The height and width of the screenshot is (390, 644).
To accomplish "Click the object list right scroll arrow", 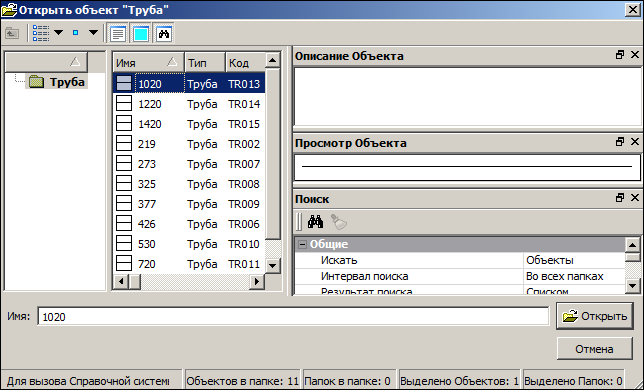I will tap(257, 281).
